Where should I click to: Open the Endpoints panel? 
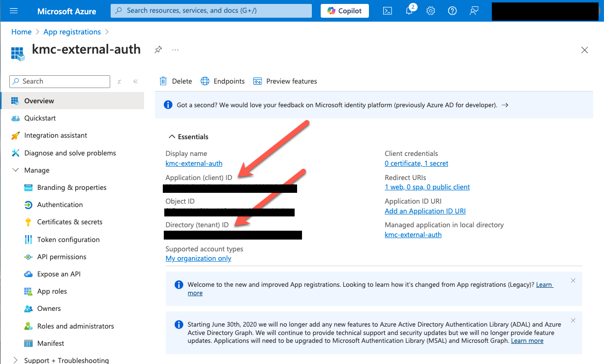click(x=222, y=81)
